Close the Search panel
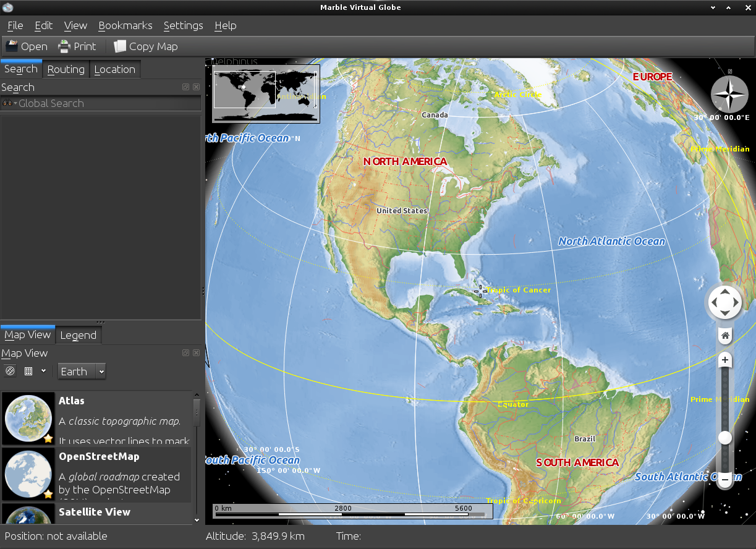The width and height of the screenshot is (756, 549). (x=196, y=87)
